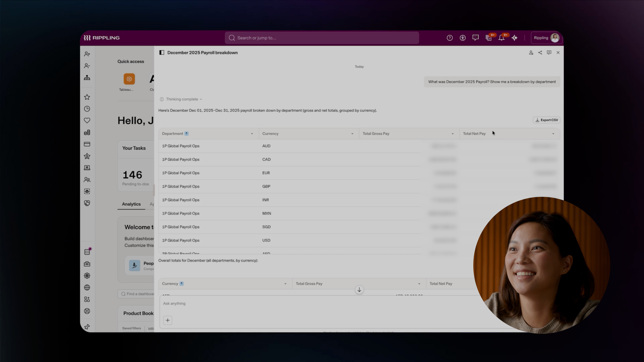Toggle the chat side panel icon
The image size is (644, 362).
pos(162,52)
